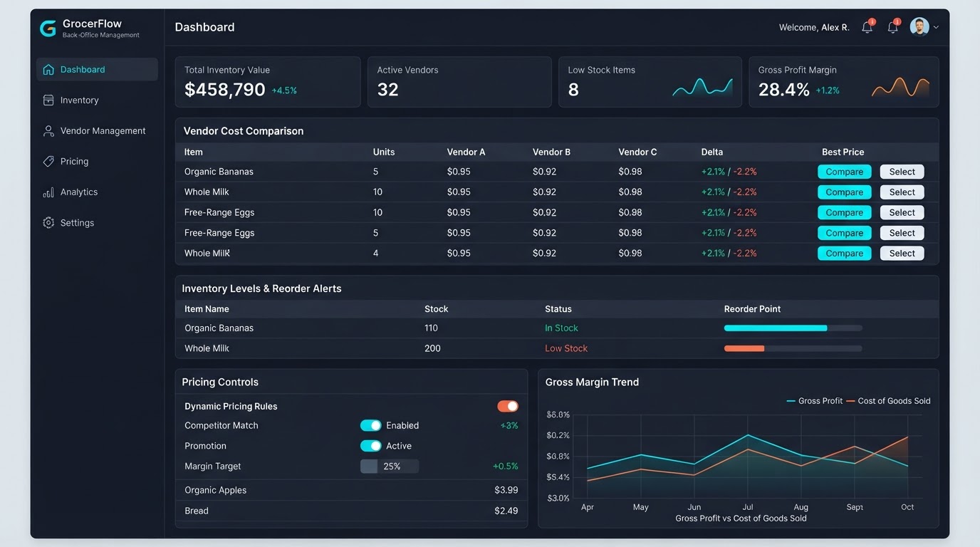The image size is (980, 547).
Task: Click the Gross Profit legend entry
Action: point(814,401)
